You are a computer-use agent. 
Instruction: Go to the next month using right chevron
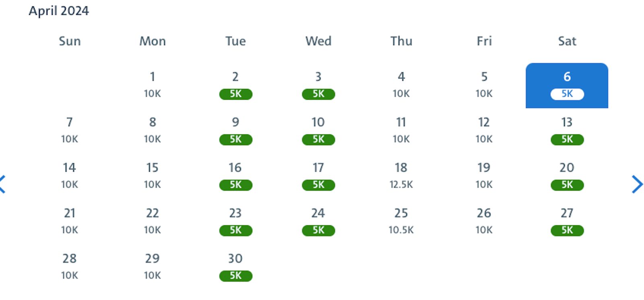(x=637, y=184)
